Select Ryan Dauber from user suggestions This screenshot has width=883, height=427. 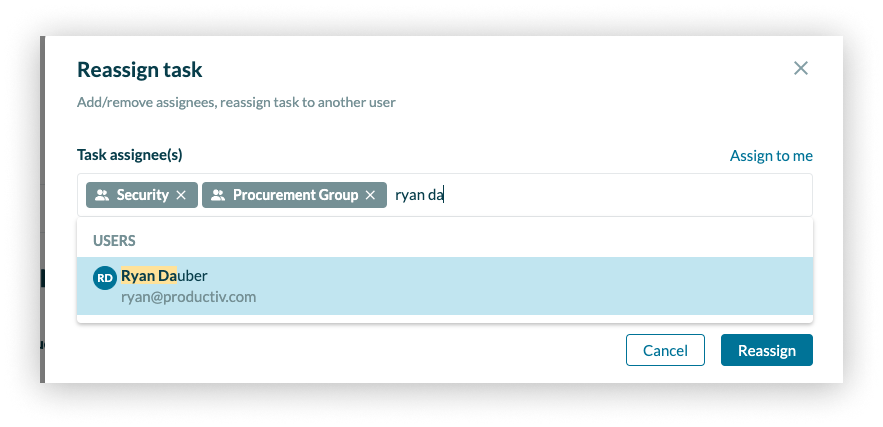pyautogui.click(x=444, y=286)
